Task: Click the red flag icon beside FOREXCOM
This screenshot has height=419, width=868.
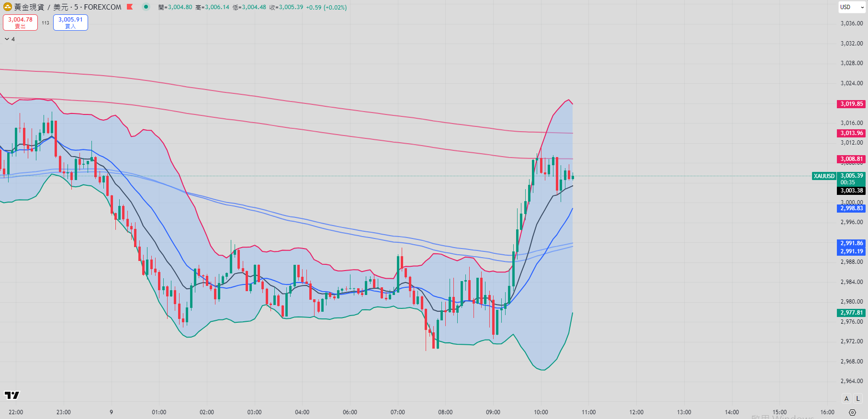Action: tap(130, 7)
